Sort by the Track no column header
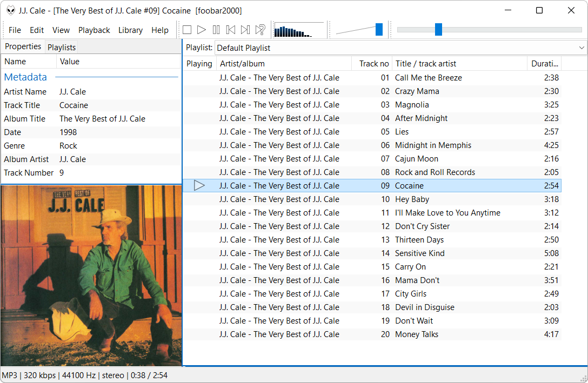 click(373, 64)
